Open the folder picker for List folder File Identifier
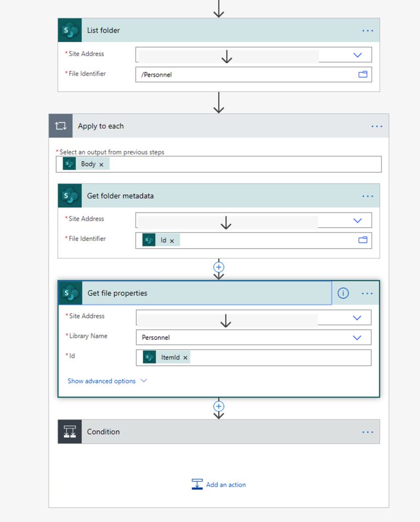The width and height of the screenshot is (420, 522). click(363, 74)
